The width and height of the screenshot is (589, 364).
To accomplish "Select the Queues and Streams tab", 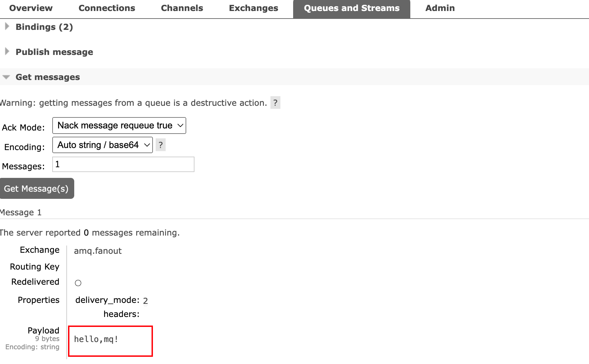I will pyautogui.click(x=352, y=9).
